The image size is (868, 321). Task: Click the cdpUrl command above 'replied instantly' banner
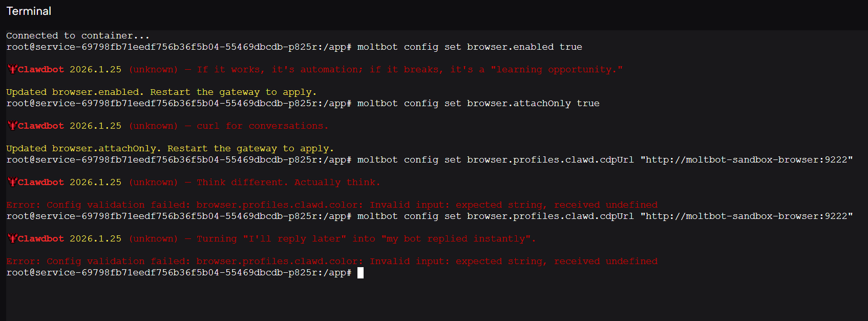click(605, 216)
